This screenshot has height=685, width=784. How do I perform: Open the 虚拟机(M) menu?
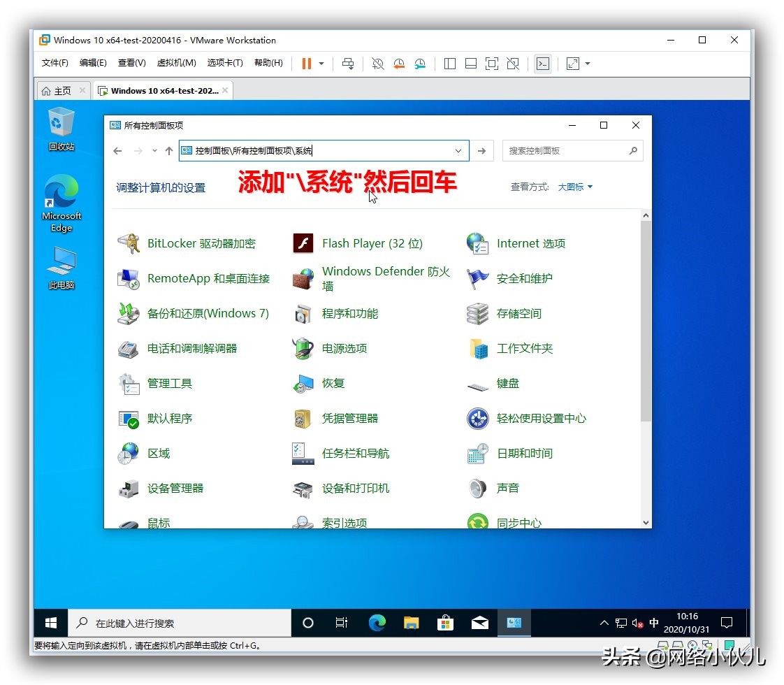(x=177, y=62)
